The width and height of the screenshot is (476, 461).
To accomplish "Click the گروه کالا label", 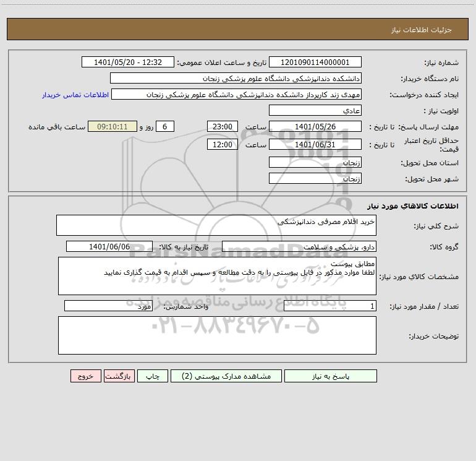I will [444, 247].
